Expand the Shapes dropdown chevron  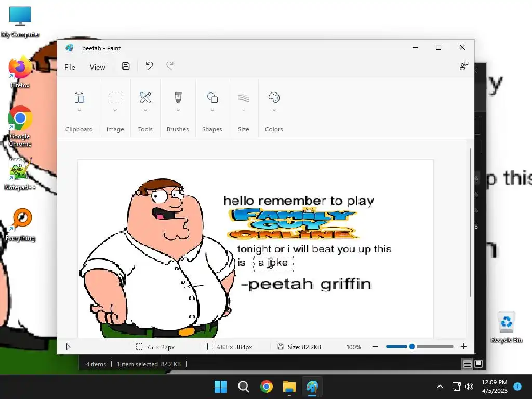point(212,110)
